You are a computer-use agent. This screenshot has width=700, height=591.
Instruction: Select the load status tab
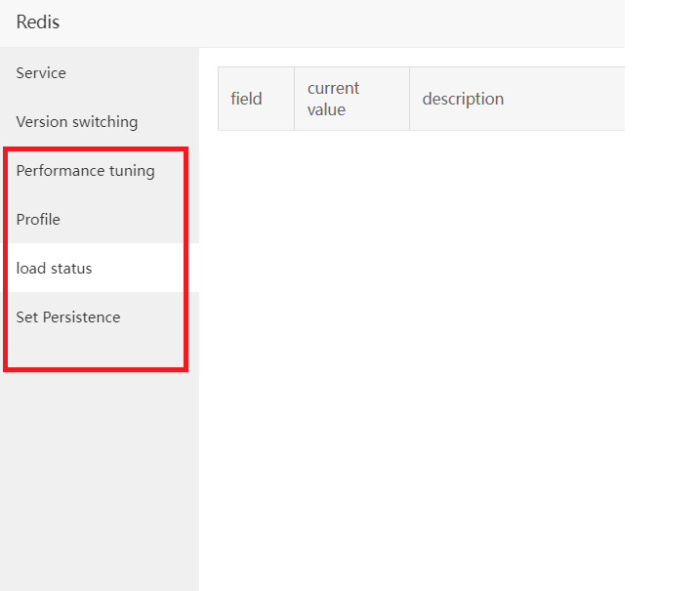point(55,269)
